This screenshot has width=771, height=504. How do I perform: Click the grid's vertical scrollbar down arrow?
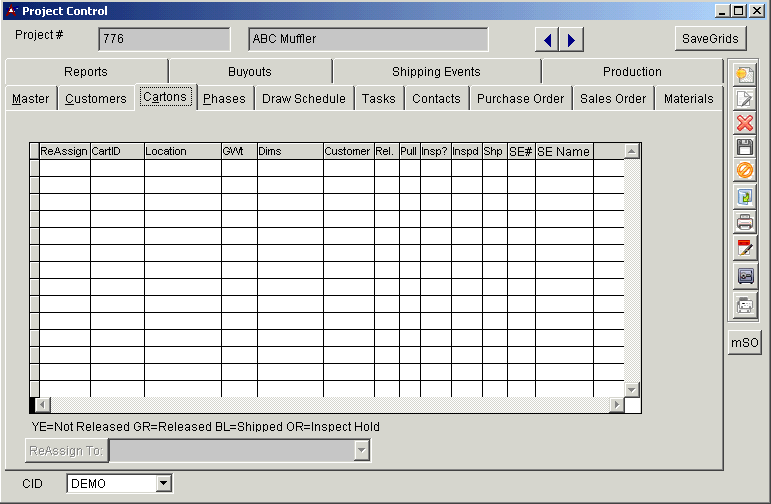632,389
